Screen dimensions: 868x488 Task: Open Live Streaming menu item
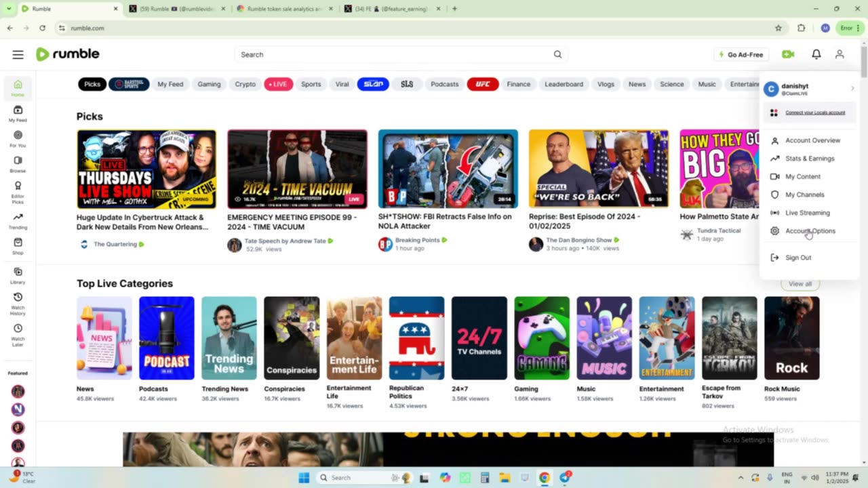point(808,213)
